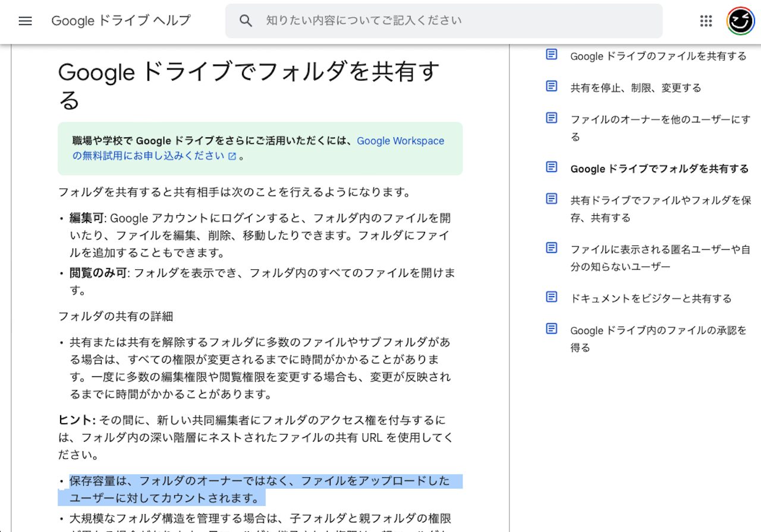This screenshot has width=761, height=532.
Task: Click the search magnifier icon
Action: (x=246, y=21)
